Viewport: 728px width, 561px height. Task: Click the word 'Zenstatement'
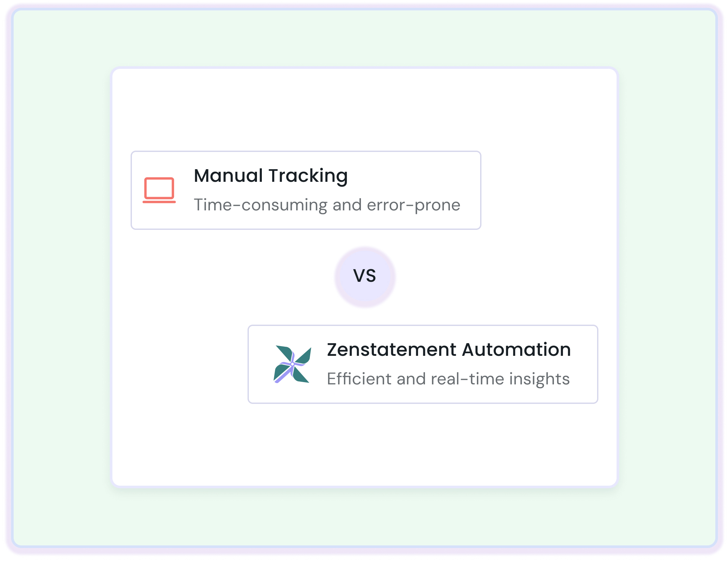(x=392, y=350)
